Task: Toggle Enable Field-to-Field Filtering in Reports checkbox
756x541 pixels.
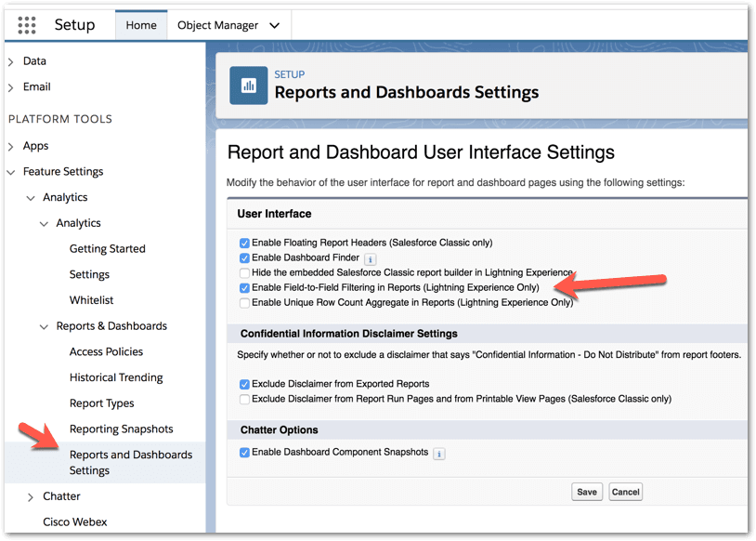Action: 244,287
